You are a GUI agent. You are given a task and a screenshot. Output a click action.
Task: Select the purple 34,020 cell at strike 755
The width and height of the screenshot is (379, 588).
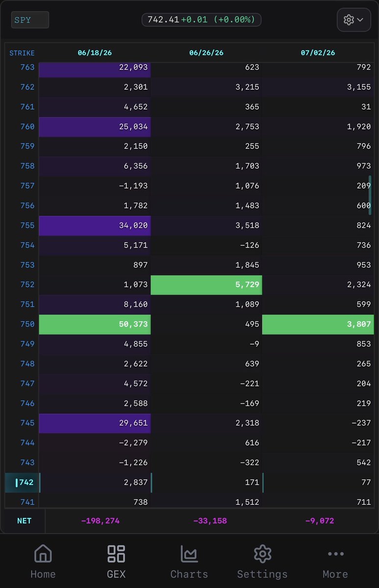(95, 225)
